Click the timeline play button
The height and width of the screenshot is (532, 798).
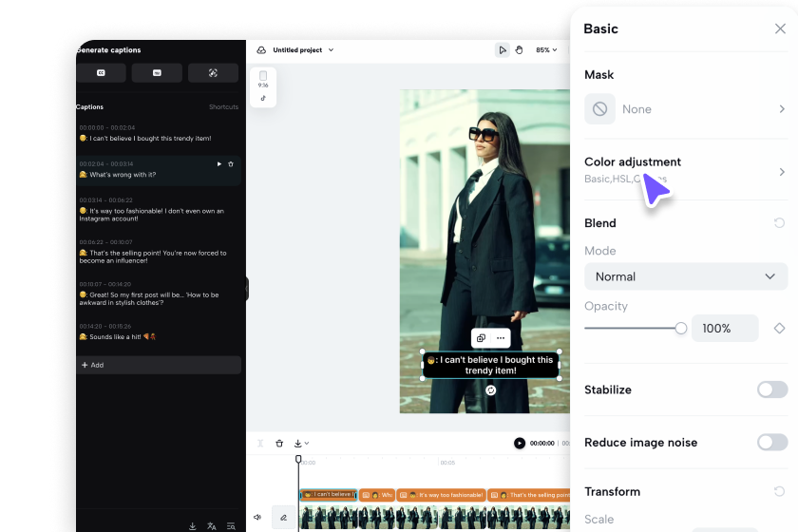coord(519,444)
